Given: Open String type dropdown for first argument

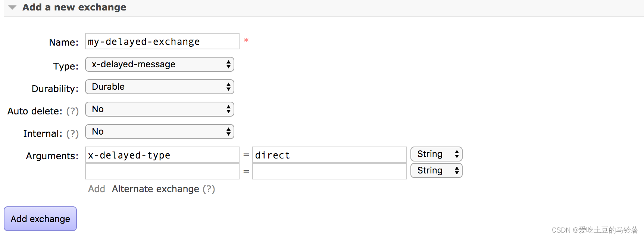Looking at the screenshot, I should pyautogui.click(x=436, y=154).
